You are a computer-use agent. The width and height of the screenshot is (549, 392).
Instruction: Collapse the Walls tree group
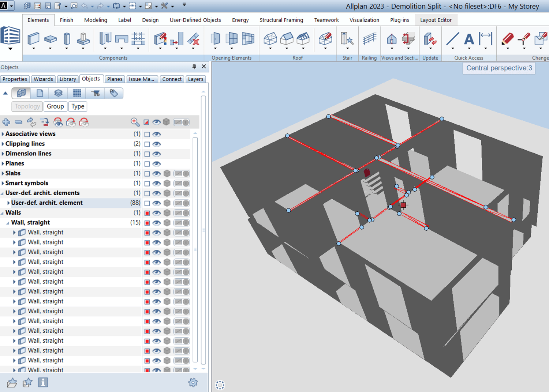[3, 213]
